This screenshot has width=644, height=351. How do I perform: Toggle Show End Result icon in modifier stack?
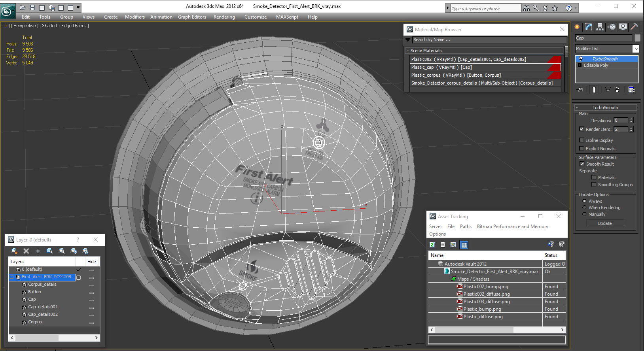(x=594, y=90)
